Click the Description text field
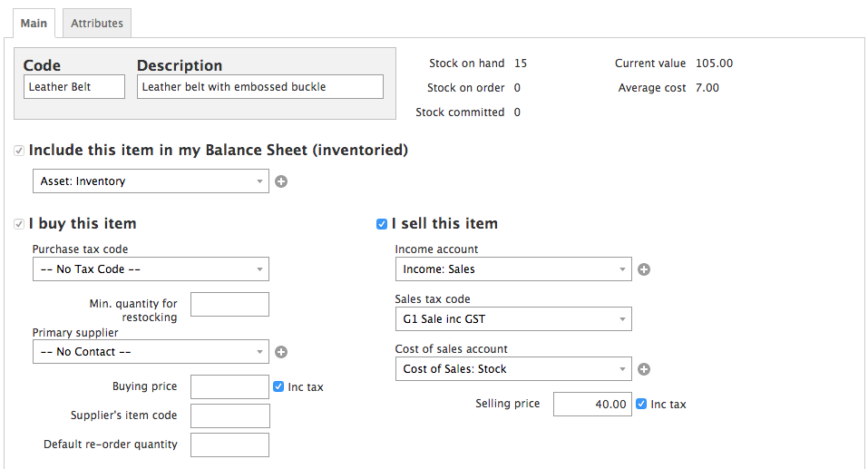The height and width of the screenshot is (469, 868). [260, 87]
